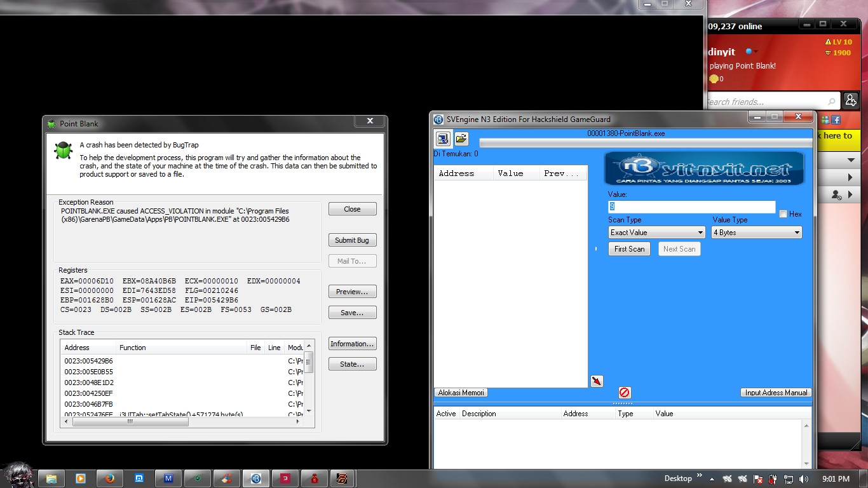Click the volume speaker tray icon
Image resolution: width=868 pixels, height=488 pixels.
coord(804,479)
